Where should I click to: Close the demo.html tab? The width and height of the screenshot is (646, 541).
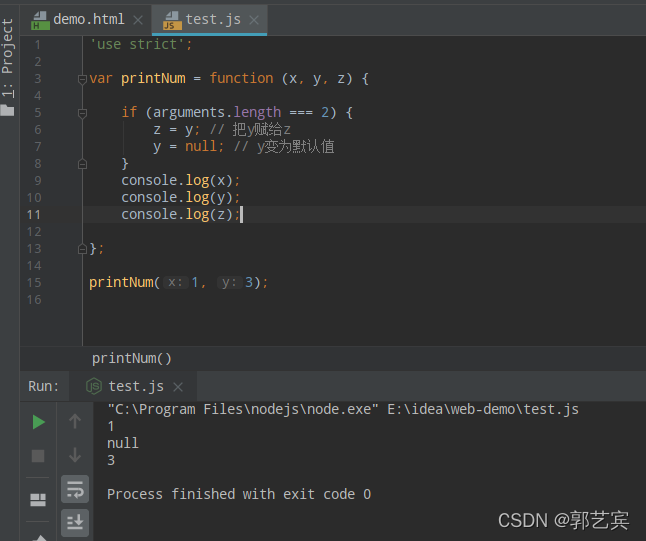click(138, 20)
